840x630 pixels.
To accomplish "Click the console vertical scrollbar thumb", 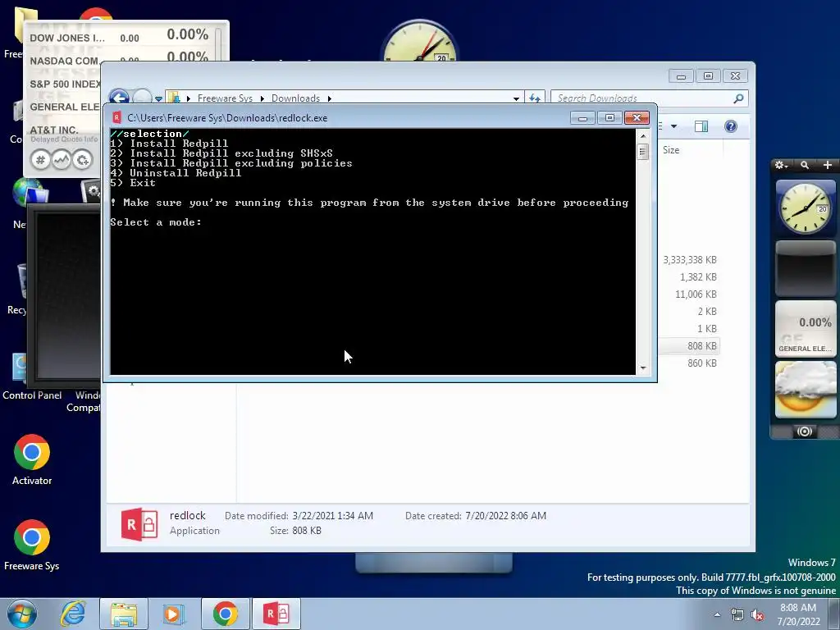I will [643, 152].
